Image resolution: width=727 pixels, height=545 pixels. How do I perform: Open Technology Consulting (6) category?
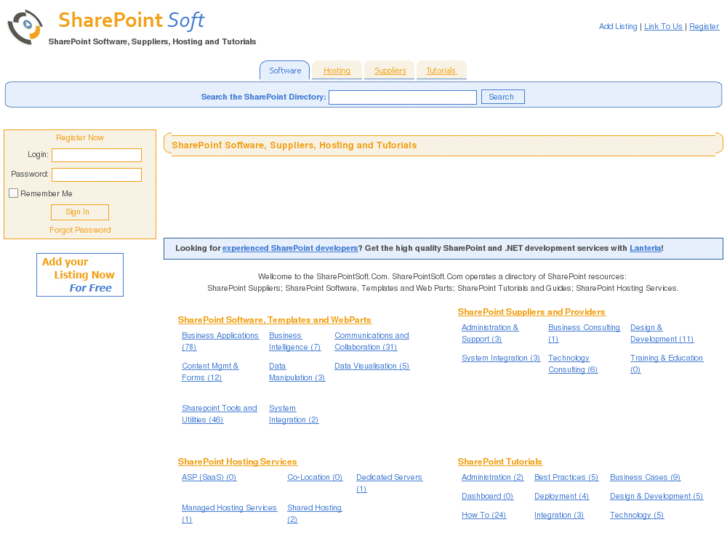click(x=573, y=364)
